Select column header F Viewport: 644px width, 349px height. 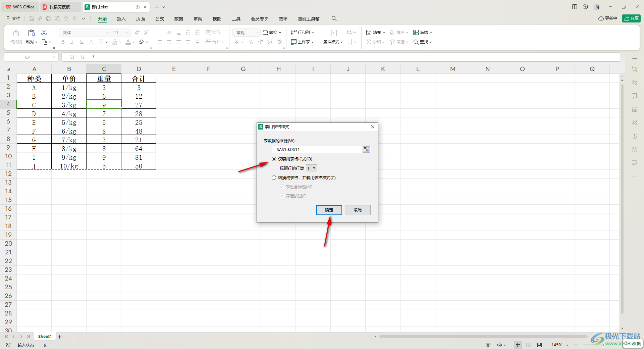209,69
